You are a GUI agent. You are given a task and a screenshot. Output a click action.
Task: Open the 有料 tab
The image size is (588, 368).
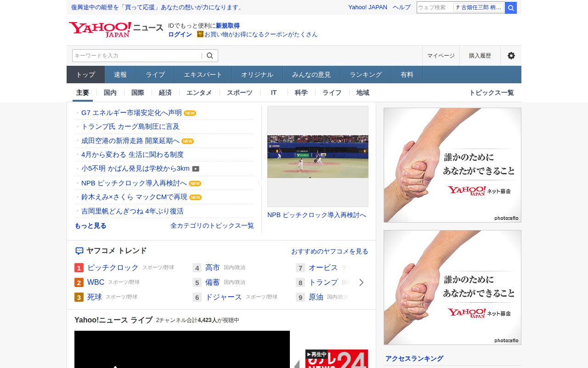tap(407, 75)
